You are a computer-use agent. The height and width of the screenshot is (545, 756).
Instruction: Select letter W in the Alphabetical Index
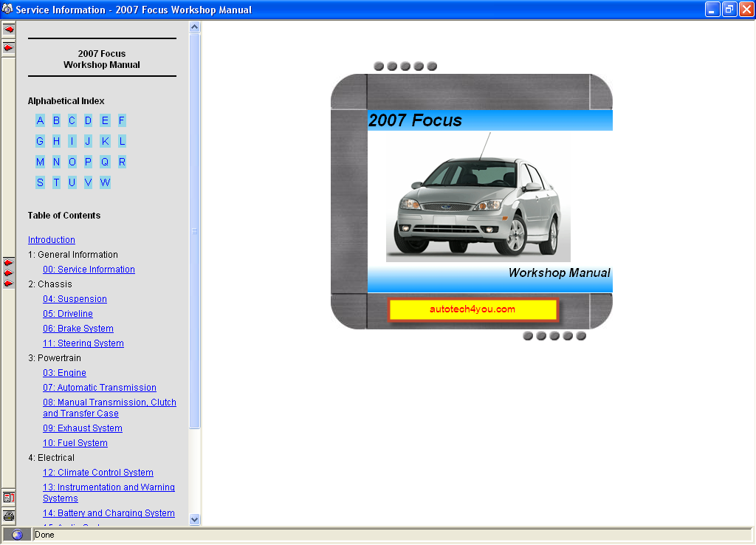105,182
